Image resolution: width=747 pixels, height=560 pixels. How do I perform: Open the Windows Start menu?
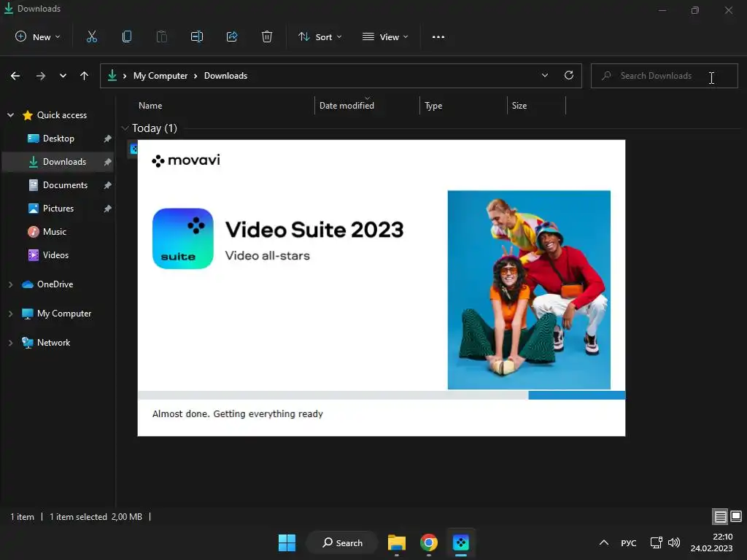(x=287, y=542)
